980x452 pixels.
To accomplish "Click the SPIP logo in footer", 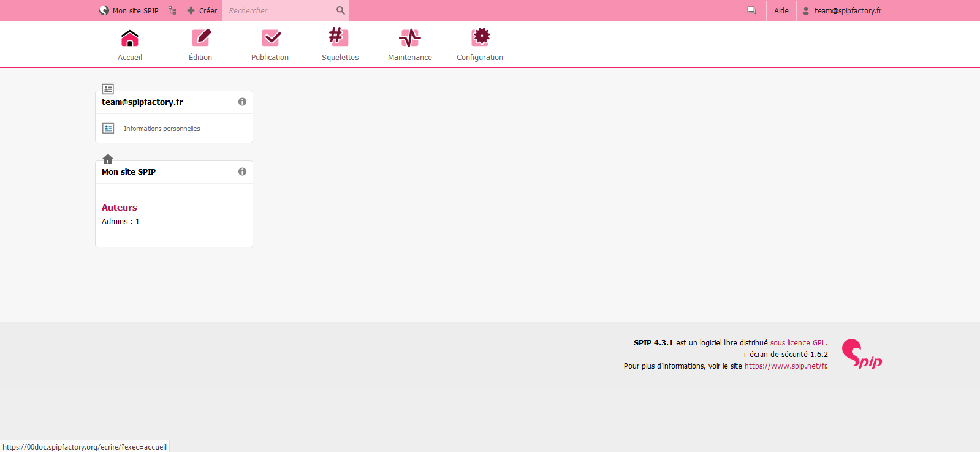I will click(862, 354).
